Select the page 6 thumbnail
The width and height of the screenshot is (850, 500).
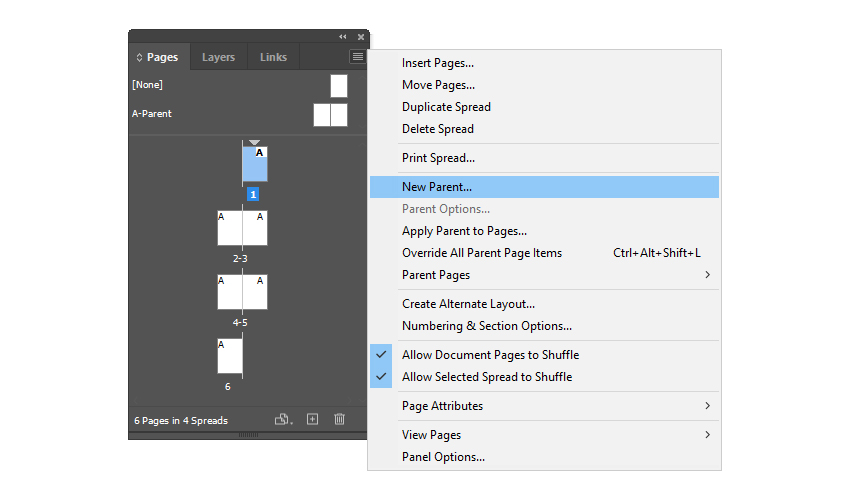230,356
